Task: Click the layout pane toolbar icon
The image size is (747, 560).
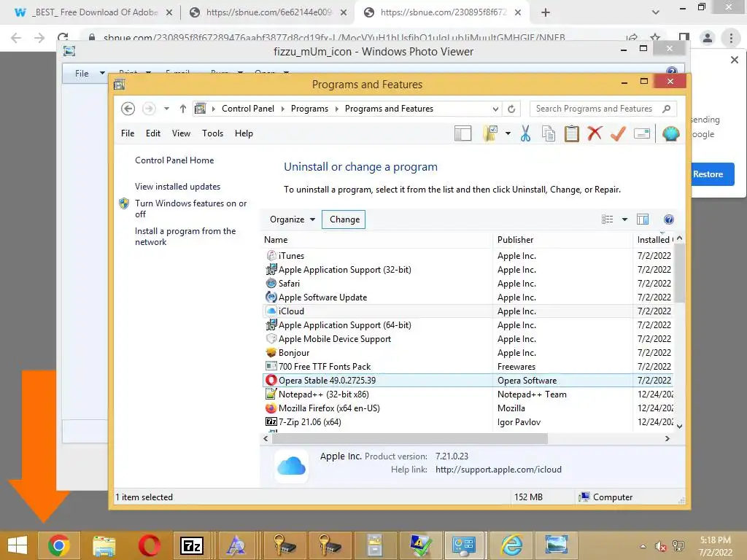Action: 462,134
